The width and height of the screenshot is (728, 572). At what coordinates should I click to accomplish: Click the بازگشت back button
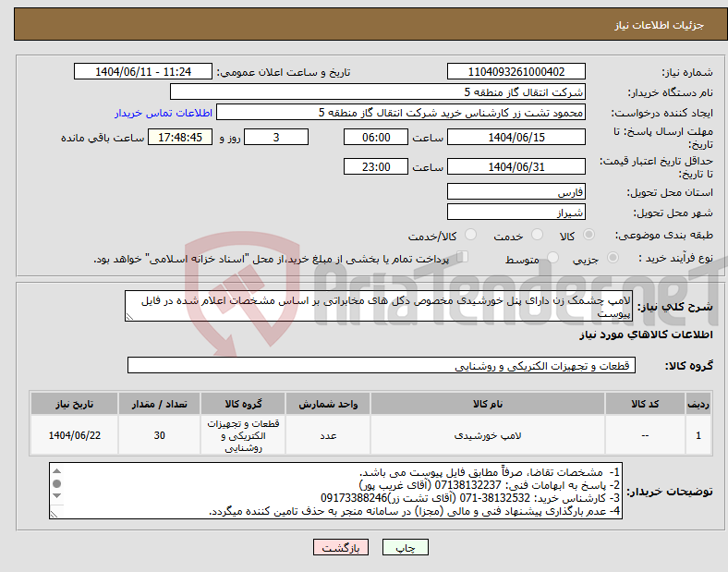tap(341, 547)
